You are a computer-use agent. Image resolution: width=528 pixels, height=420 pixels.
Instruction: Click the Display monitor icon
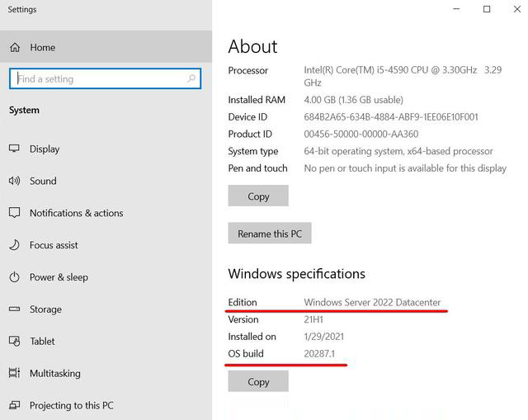tap(14, 149)
